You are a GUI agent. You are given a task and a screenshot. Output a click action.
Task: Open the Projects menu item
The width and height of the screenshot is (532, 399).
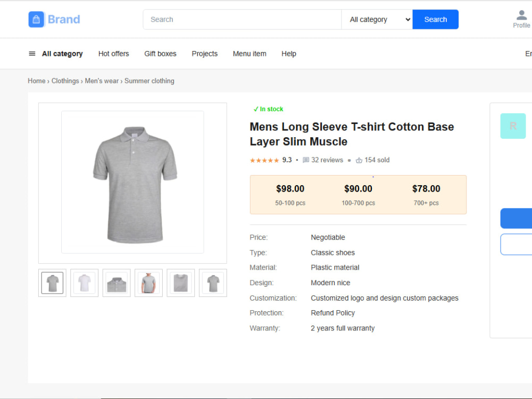[205, 54]
